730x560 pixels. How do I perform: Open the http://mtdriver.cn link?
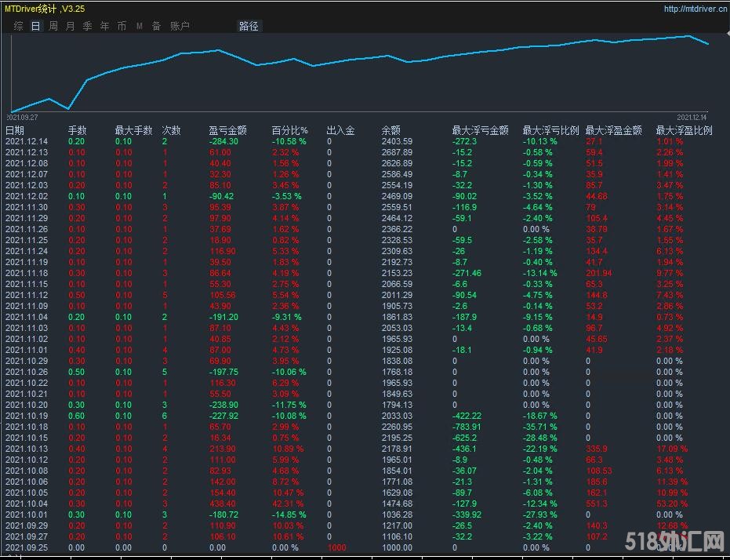[x=693, y=9]
